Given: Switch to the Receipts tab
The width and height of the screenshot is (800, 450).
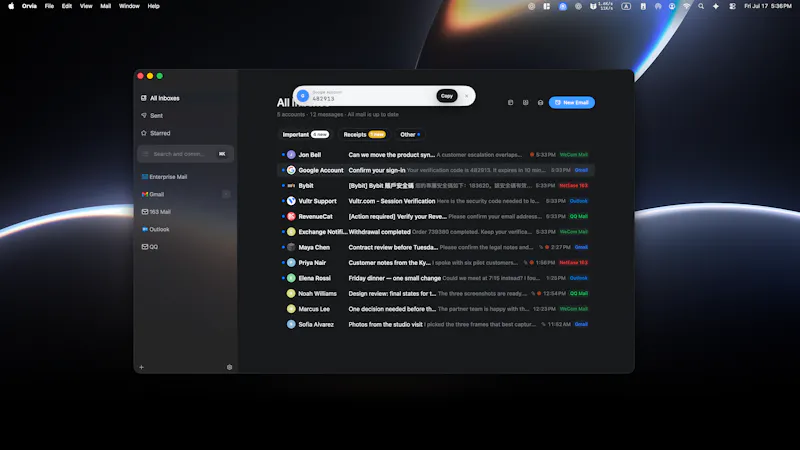Looking at the screenshot, I should pos(364,135).
